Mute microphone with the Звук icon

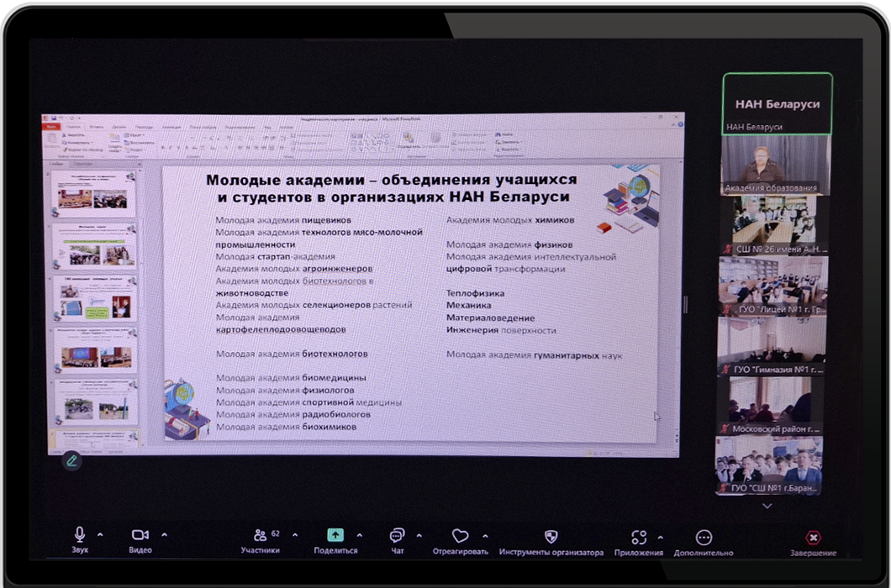click(x=80, y=534)
